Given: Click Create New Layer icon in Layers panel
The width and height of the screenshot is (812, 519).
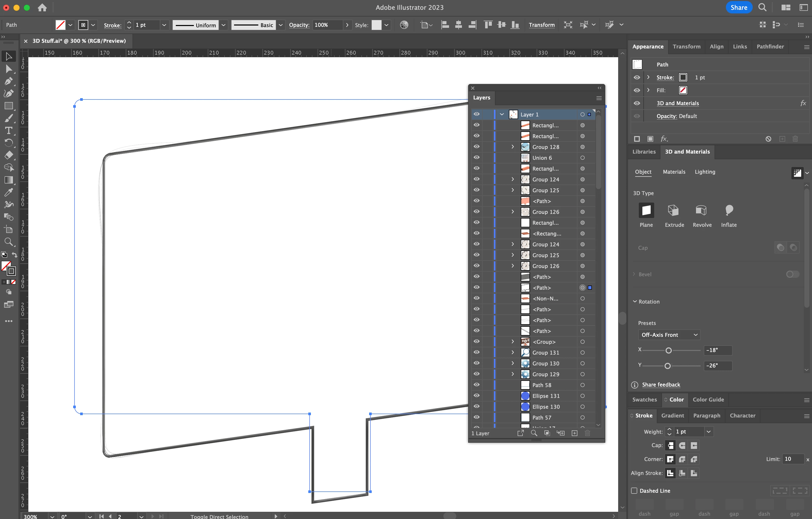Looking at the screenshot, I should (574, 433).
